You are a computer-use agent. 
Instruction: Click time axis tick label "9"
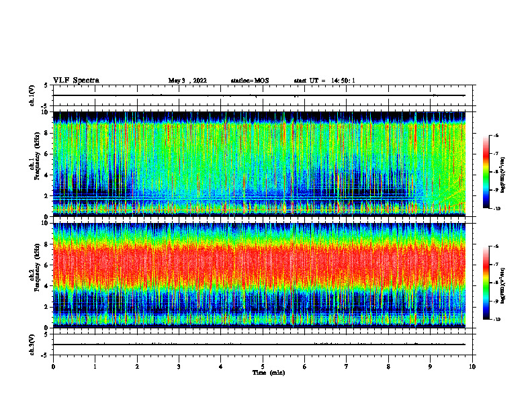[x=430, y=367]
